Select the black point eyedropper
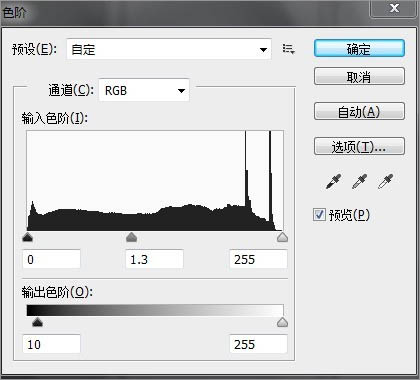Viewport: 420px width, 380px height. point(334,182)
